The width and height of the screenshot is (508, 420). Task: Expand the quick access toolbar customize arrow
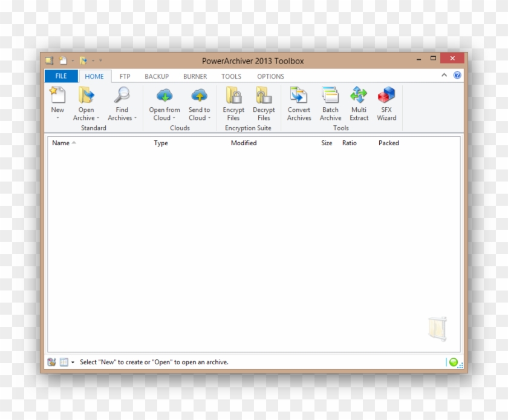tap(102, 61)
